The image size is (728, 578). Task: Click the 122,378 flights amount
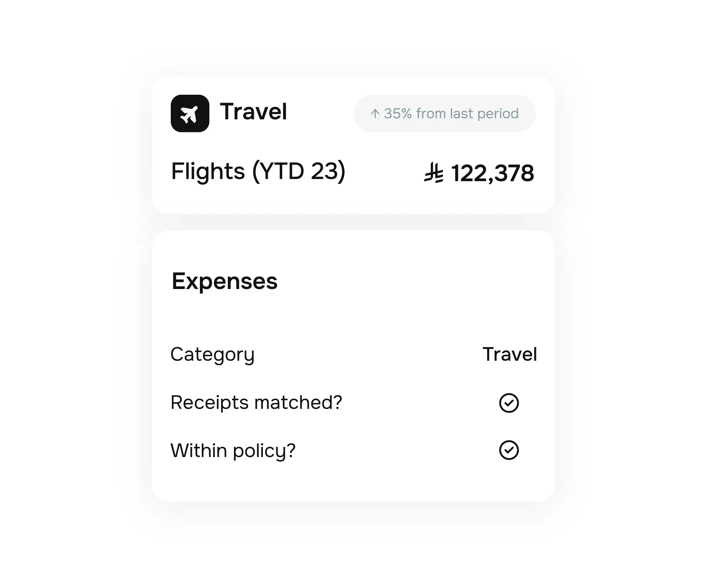(493, 173)
